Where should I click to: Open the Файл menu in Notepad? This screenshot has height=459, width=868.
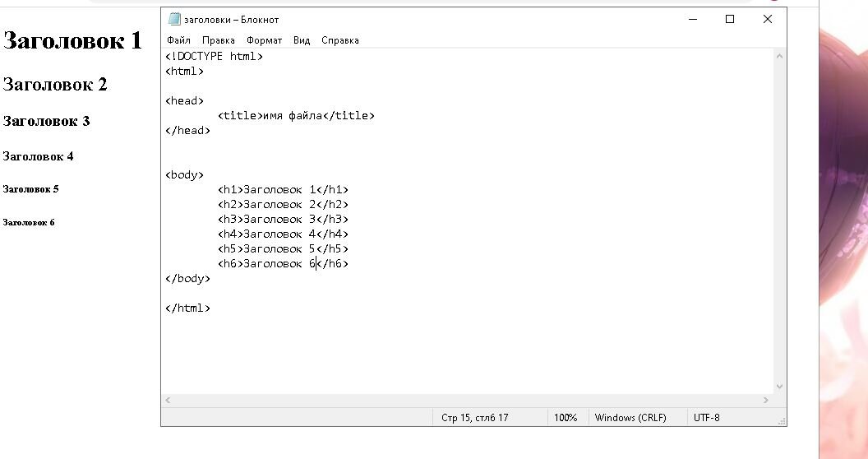coord(178,40)
